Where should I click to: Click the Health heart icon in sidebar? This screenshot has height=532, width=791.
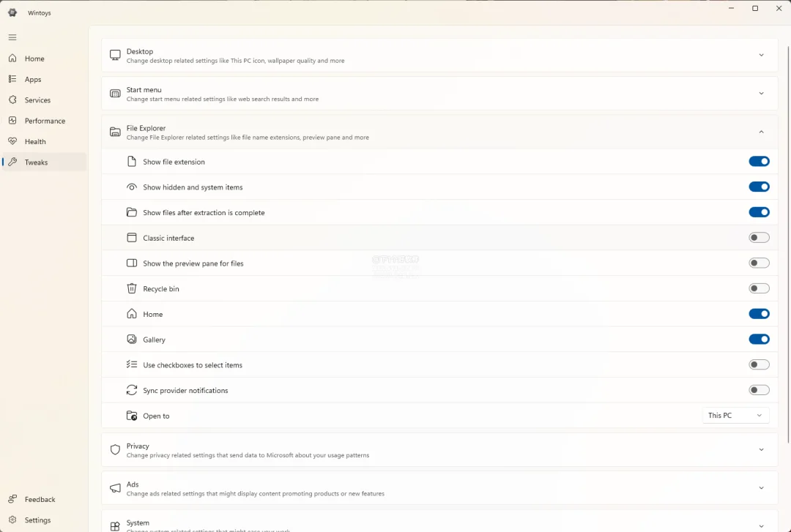click(12, 141)
